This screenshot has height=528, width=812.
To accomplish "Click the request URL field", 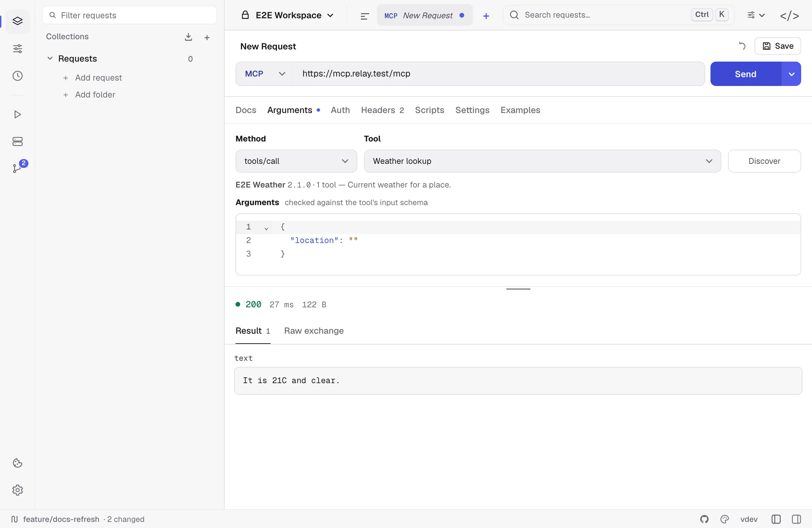I will pos(498,74).
